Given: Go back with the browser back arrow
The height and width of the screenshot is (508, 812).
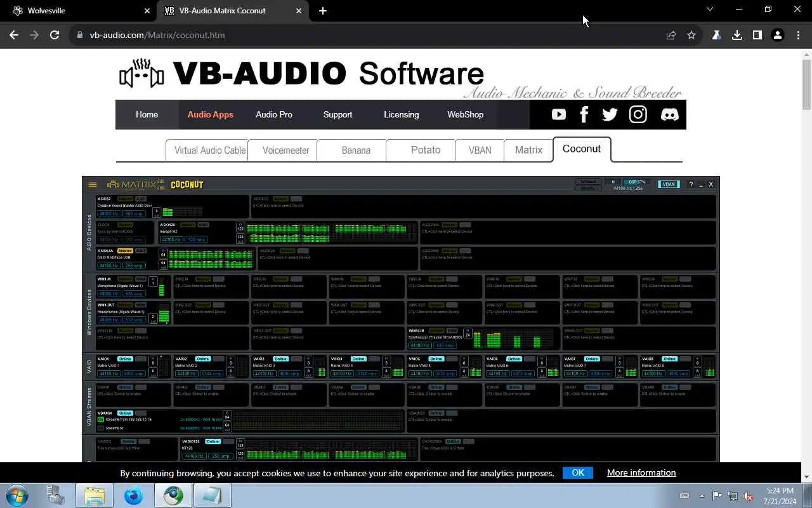Looking at the screenshot, I should coord(14,35).
